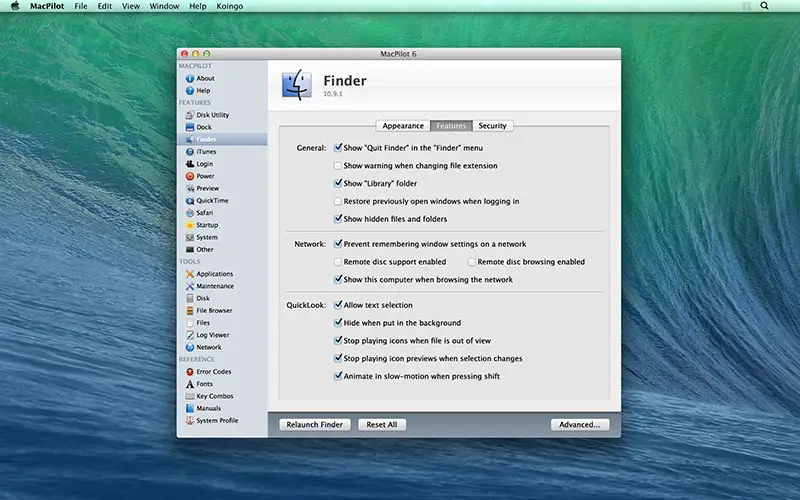Switch to the Security tab
Viewport: 800px width, 500px height.
coord(492,126)
